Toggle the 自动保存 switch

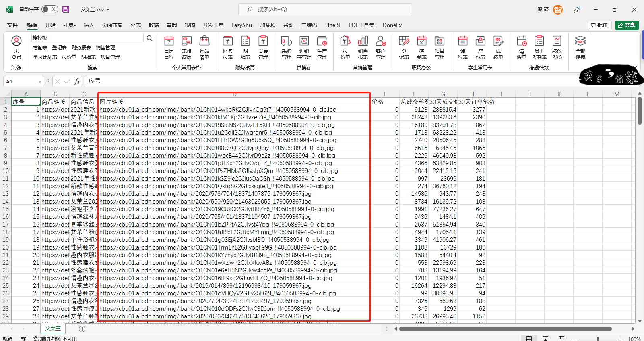pos(50,9)
